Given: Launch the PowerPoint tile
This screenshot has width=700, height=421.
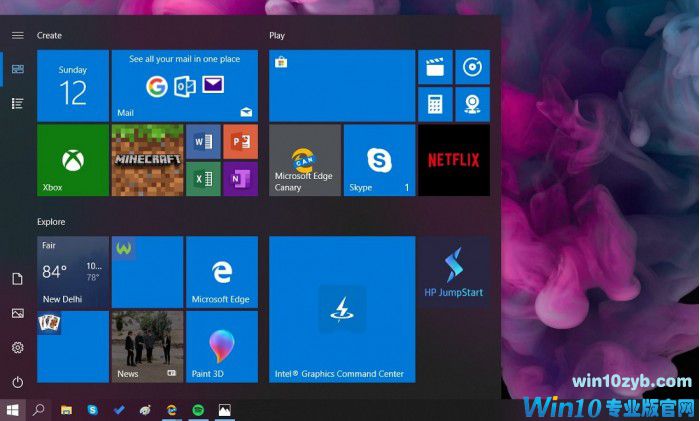Looking at the screenshot, I should pos(241,142).
